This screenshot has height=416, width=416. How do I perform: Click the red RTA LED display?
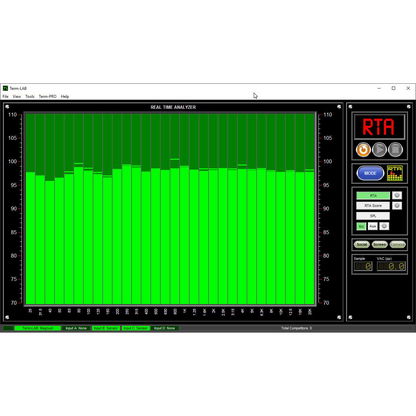click(x=379, y=127)
